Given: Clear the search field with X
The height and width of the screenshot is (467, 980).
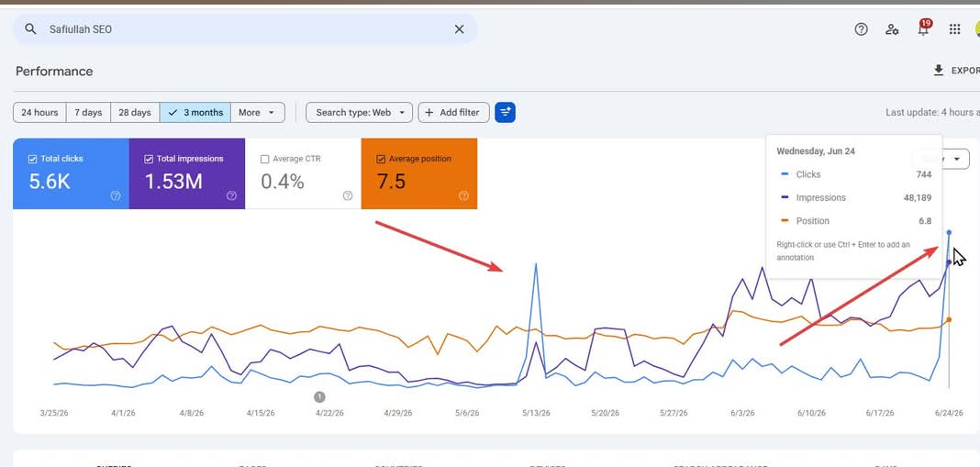Looking at the screenshot, I should (459, 28).
